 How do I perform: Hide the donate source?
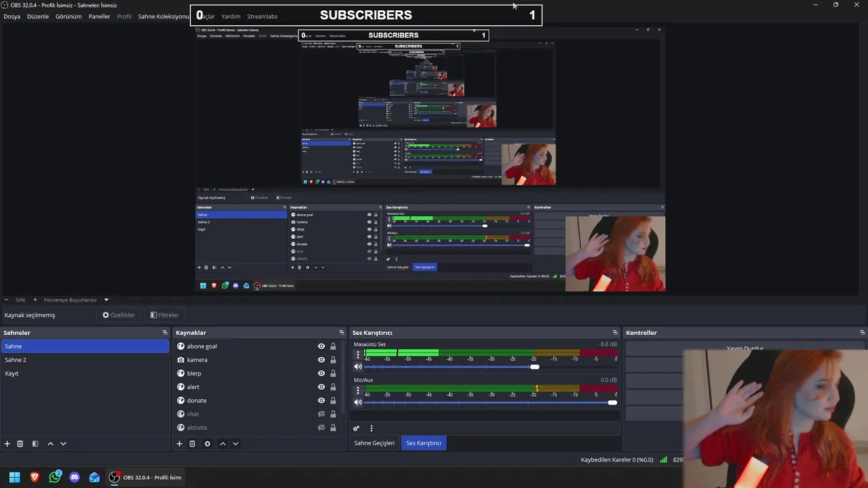[x=321, y=401]
